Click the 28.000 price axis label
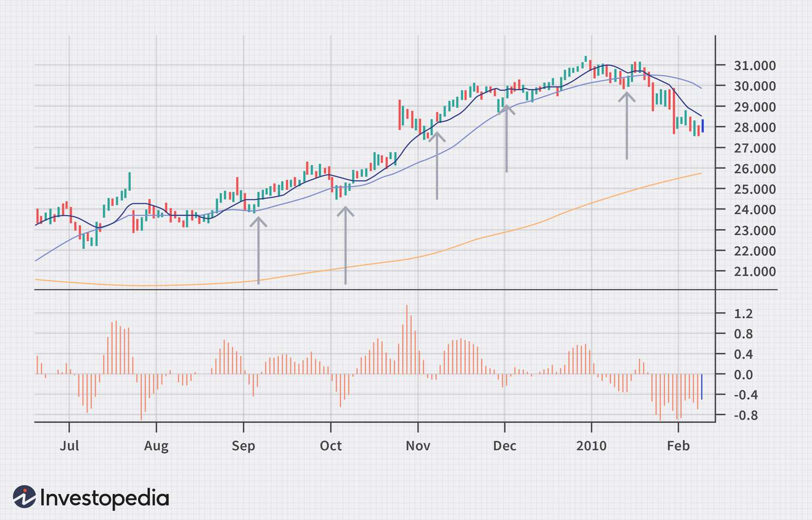Viewport: 812px width, 520px height. coord(755,127)
